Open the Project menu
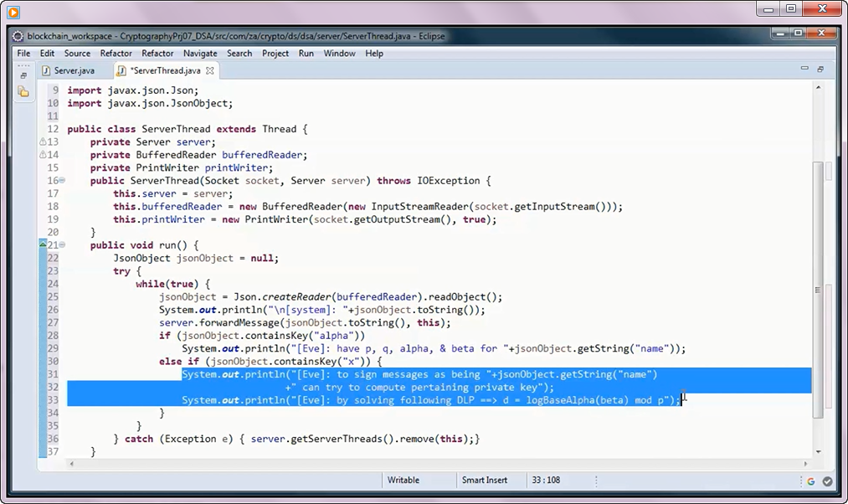Screen dimensions: 848x504 point(275,53)
